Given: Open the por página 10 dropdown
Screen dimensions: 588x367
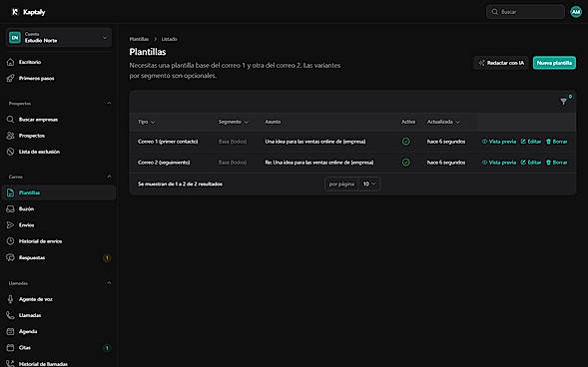Looking at the screenshot, I should coord(369,183).
